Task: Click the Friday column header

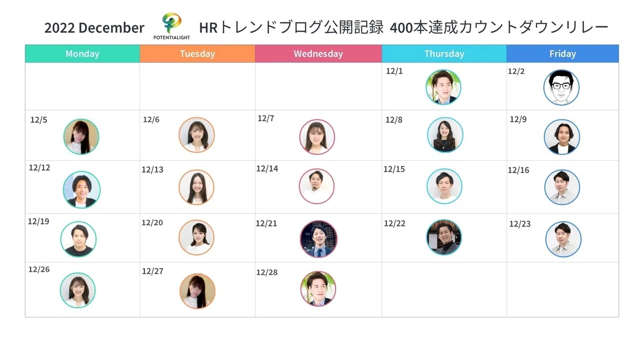Action: [562, 54]
